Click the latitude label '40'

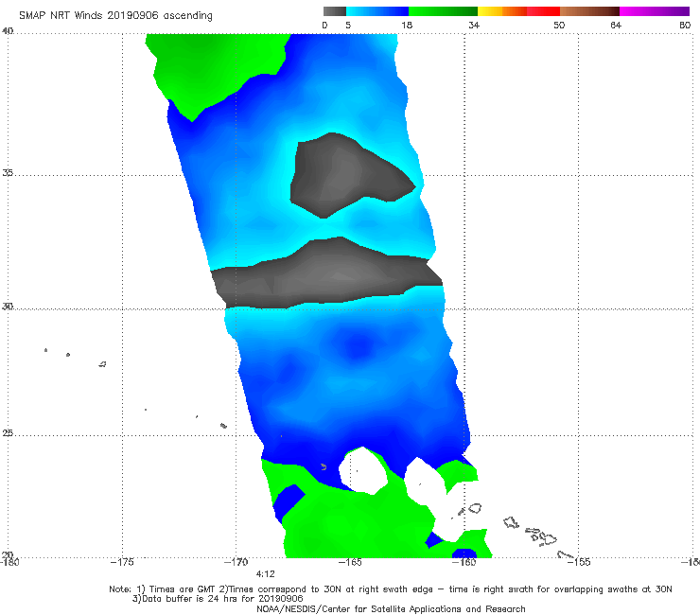tap(8, 30)
